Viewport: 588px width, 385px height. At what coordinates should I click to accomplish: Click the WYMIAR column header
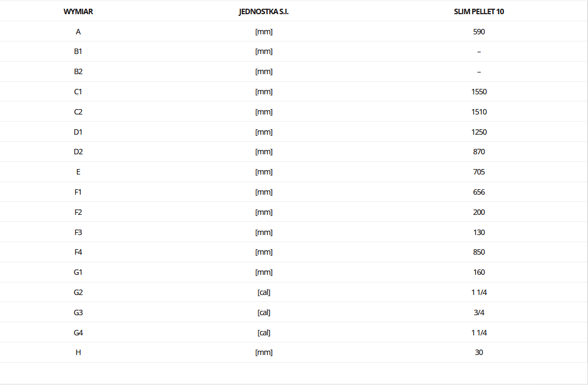[x=78, y=11]
